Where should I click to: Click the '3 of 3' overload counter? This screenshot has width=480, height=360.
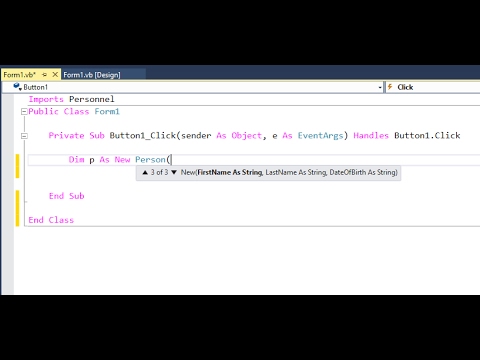click(x=159, y=172)
